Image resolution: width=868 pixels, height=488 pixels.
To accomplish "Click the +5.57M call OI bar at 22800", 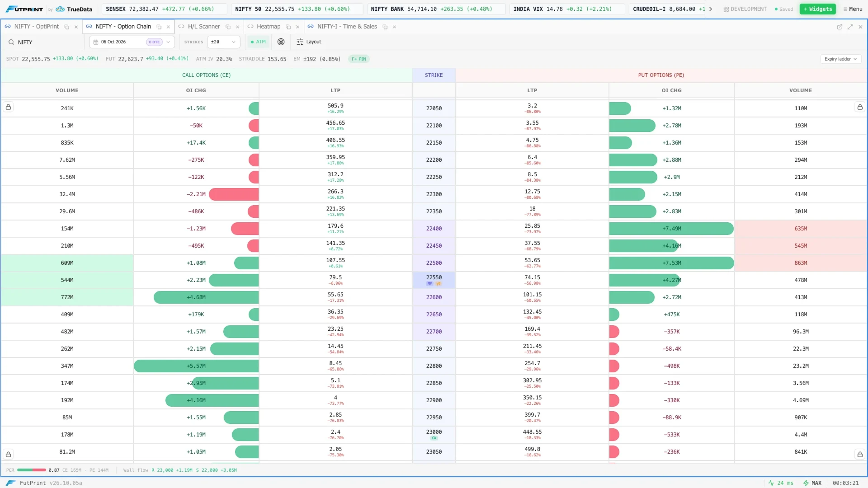I will [196, 366].
